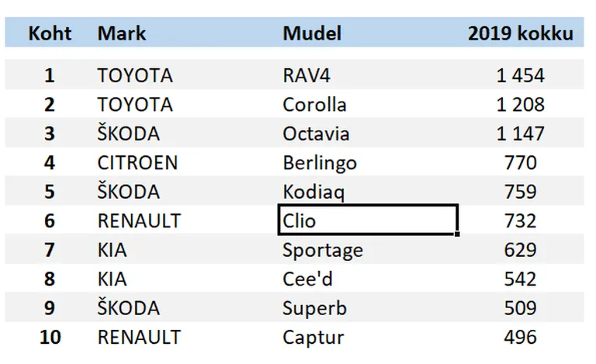The height and width of the screenshot is (364, 596).
Task: Select the cell with value 496
Action: coord(520,337)
